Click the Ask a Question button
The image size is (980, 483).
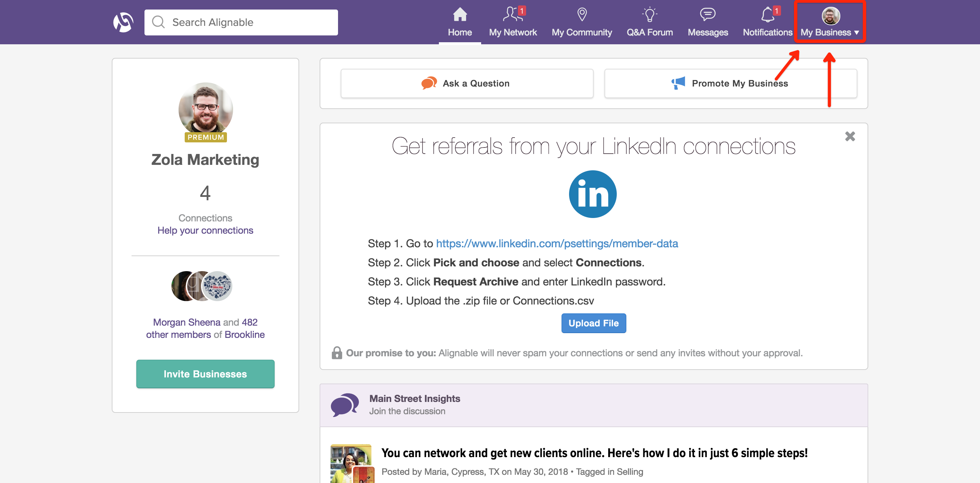click(467, 83)
